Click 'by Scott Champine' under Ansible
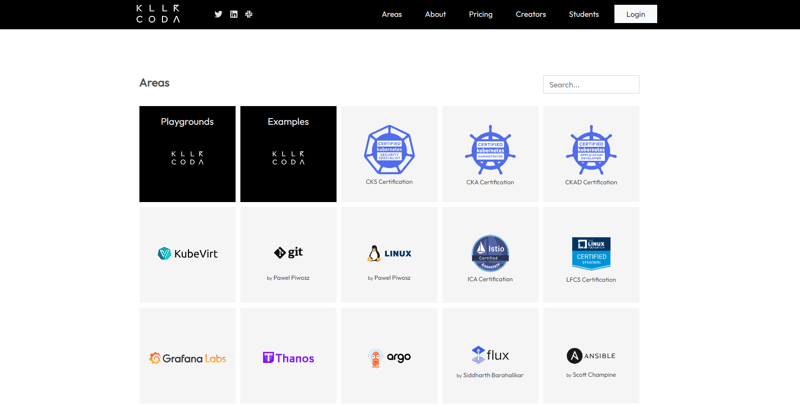This screenshot has height=407, width=800. [591, 375]
